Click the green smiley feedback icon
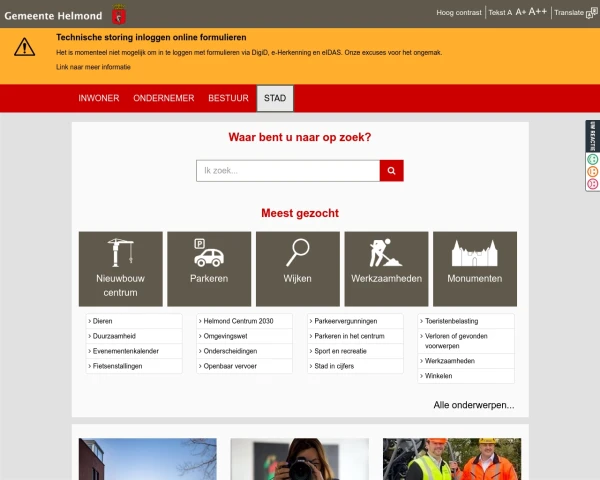 click(592, 159)
